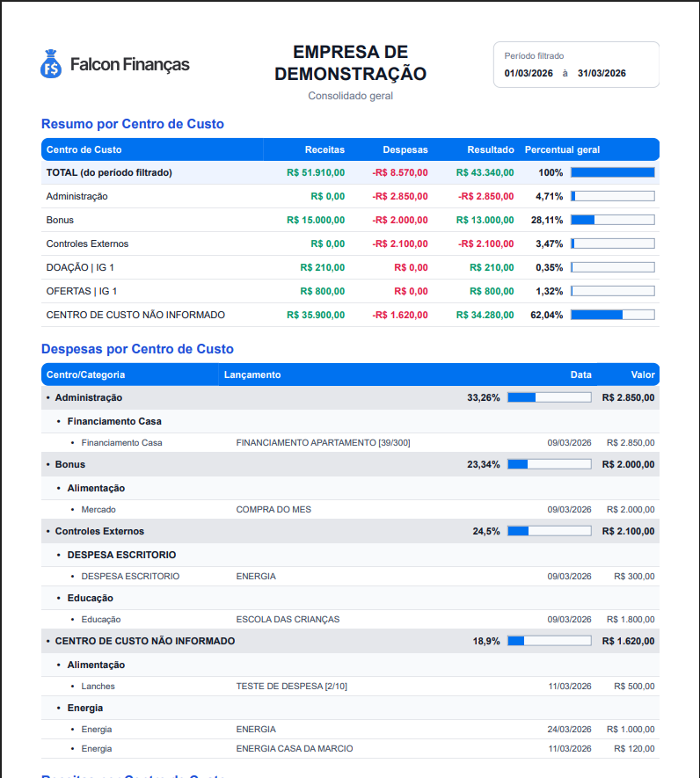
Task: Select the bold DESPESA ESCRITORIO category row
Action: click(350, 556)
